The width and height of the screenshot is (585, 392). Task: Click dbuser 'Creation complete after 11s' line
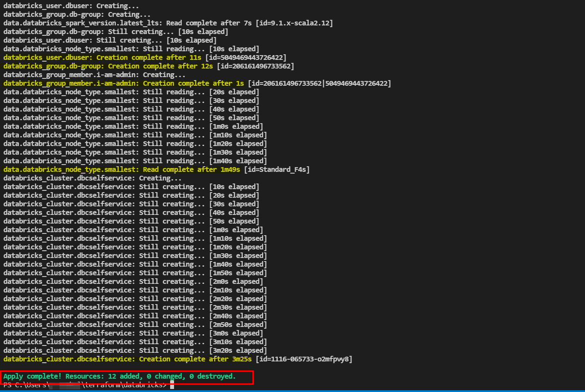145,58
